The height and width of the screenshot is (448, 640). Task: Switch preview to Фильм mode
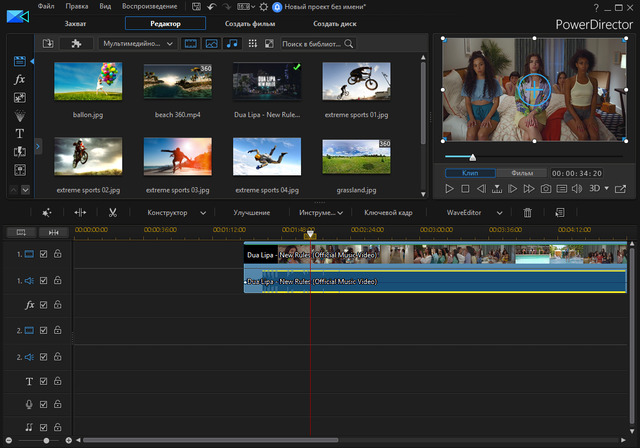point(521,173)
